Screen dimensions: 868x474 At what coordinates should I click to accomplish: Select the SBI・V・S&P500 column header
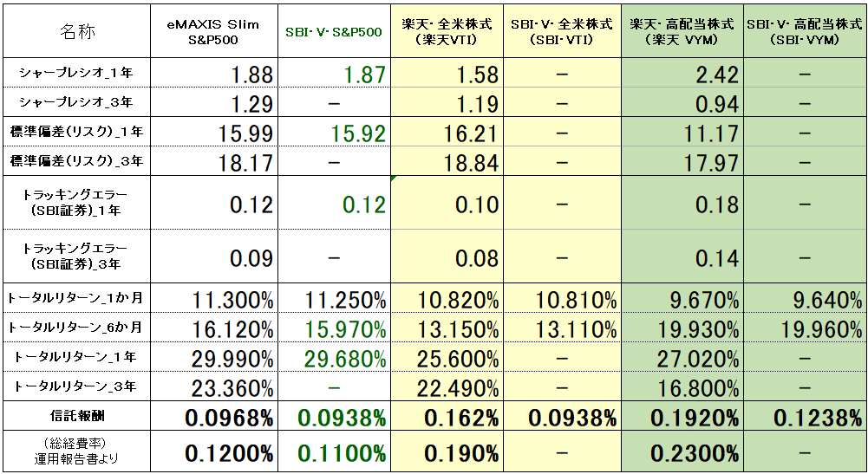334,31
